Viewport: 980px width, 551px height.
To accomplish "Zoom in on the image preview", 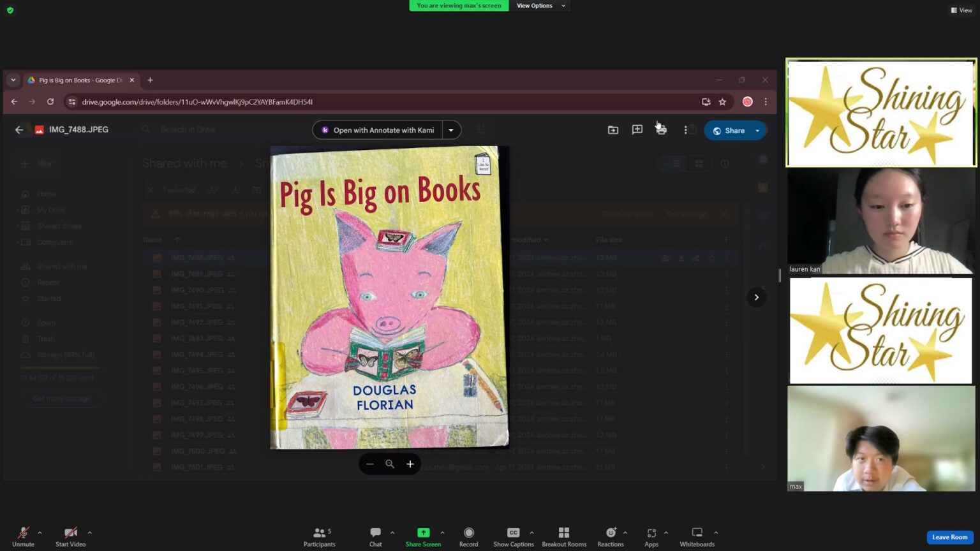I will (x=410, y=464).
